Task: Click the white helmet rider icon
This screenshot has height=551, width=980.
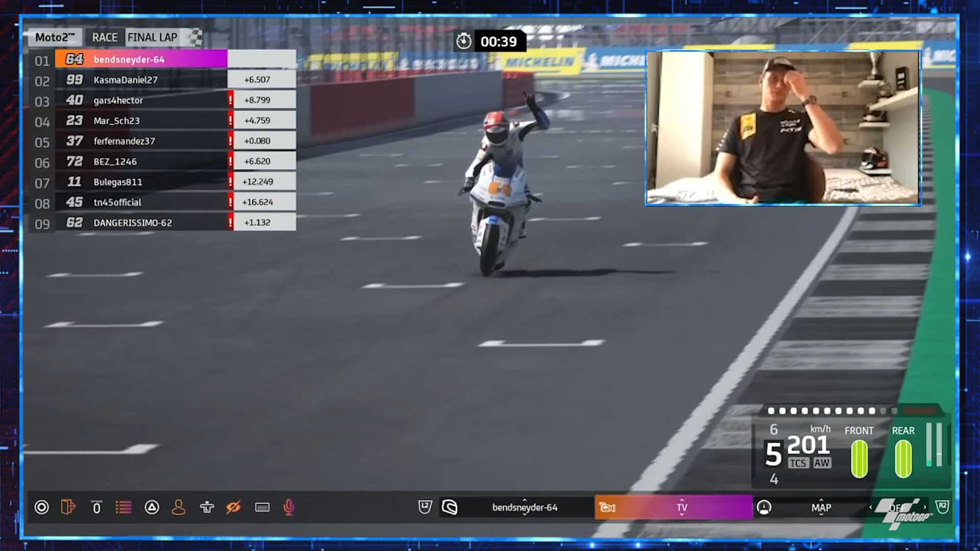Action: pos(450,507)
